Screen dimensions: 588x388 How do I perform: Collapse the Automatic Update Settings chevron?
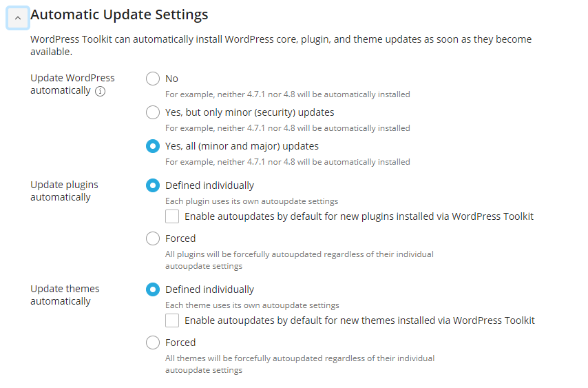18,18
